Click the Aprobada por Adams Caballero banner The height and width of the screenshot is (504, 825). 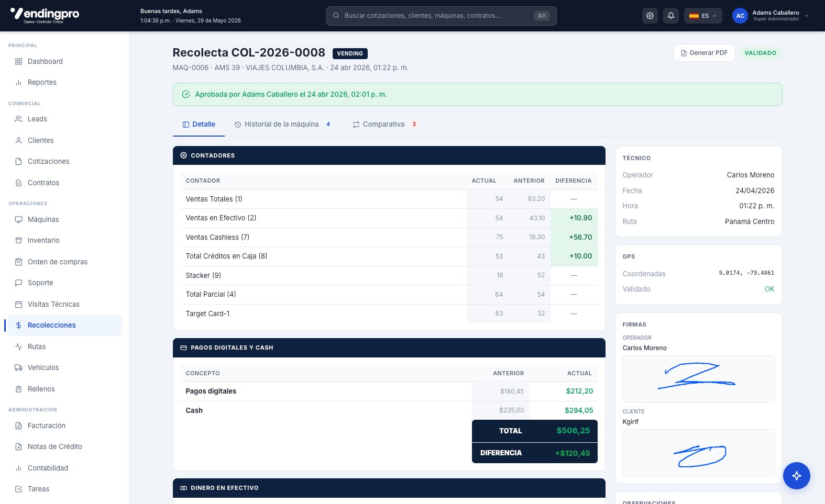click(477, 95)
